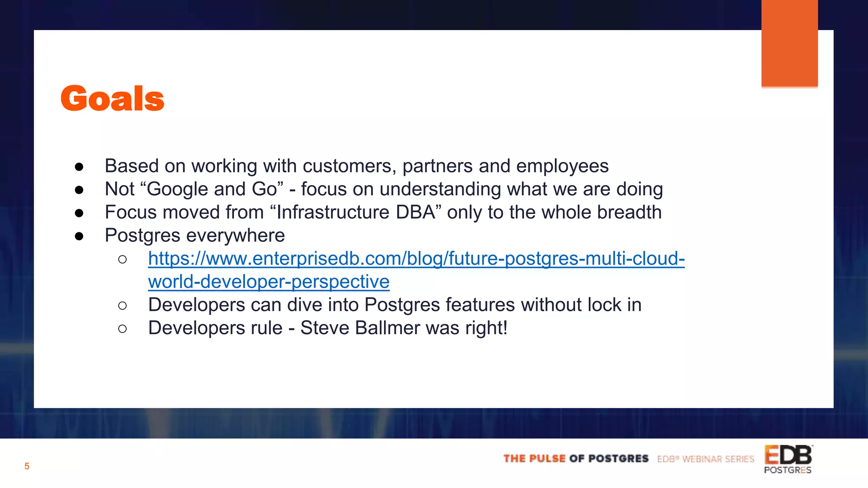
Task: Select the 'Postgres everywhere' bullet
Action: 195,236
